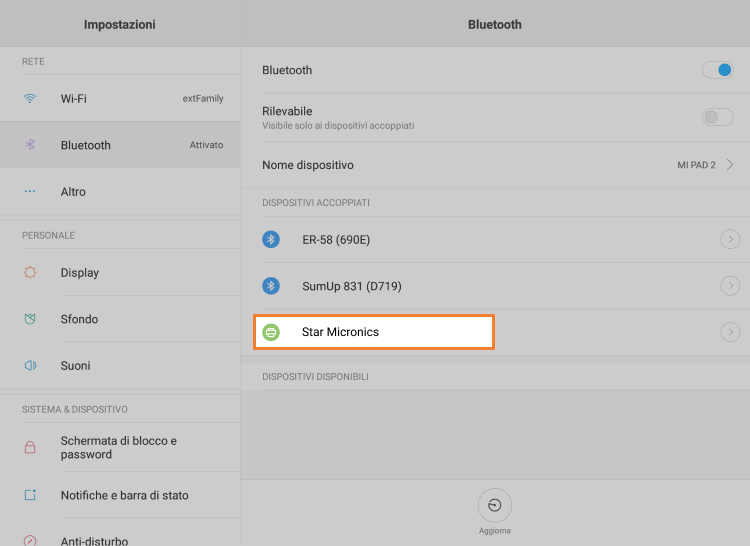This screenshot has height=546, width=750.
Task: Tap the Aggiorna refresh button
Action: (494, 506)
